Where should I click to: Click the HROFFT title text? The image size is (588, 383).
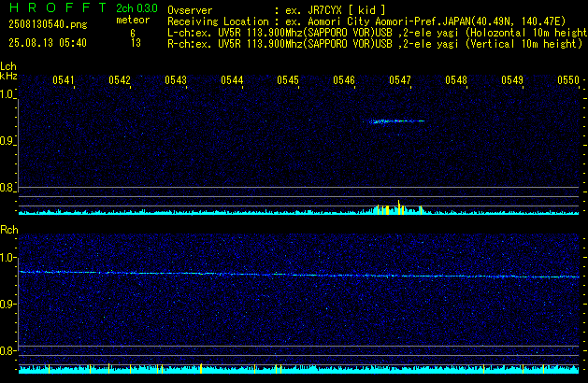point(58,7)
